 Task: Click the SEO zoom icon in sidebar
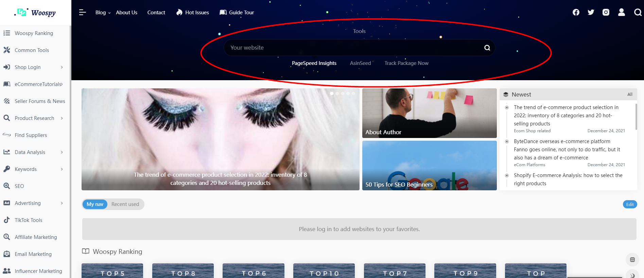[x=6, y=186]
